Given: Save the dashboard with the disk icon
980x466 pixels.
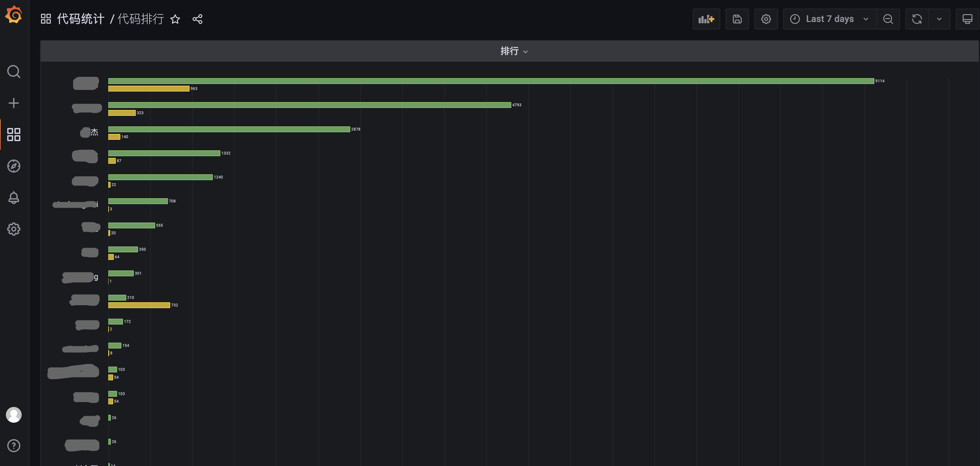Looking at the screenshot, I should 737,19.
